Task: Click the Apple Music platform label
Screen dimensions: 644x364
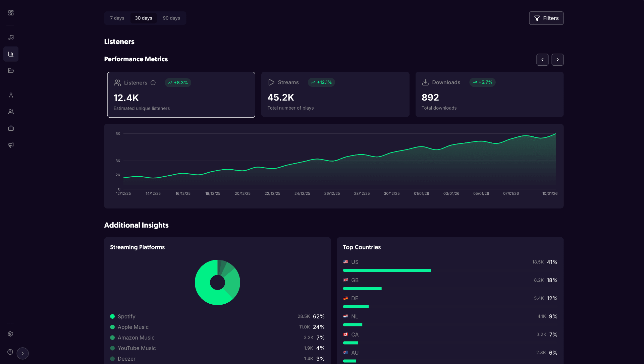Action: tap(133, 327)
